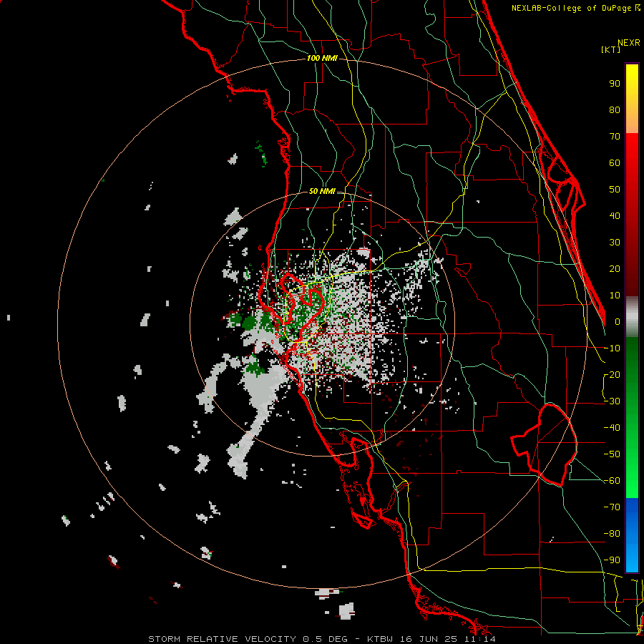This screenshot has width=644, height=644.
Task: Click the blue bottom segment of color bar
Action: [x=632, y=535]
